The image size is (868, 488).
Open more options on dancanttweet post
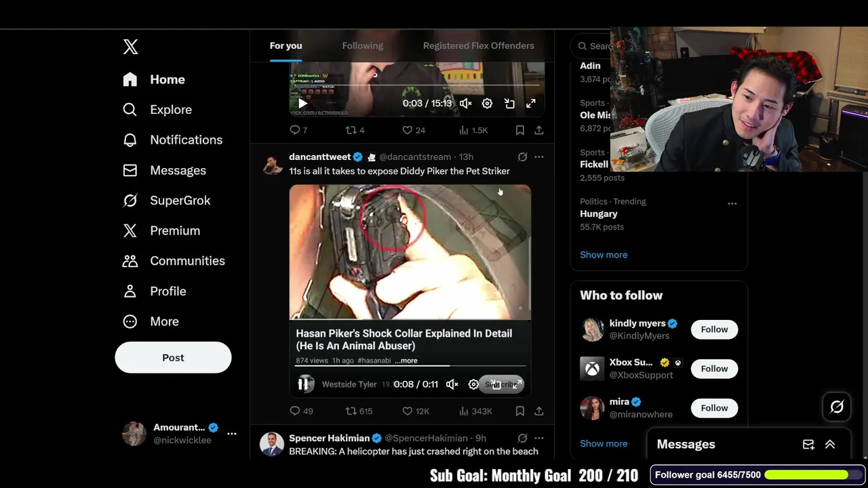(x=539, y=157)
